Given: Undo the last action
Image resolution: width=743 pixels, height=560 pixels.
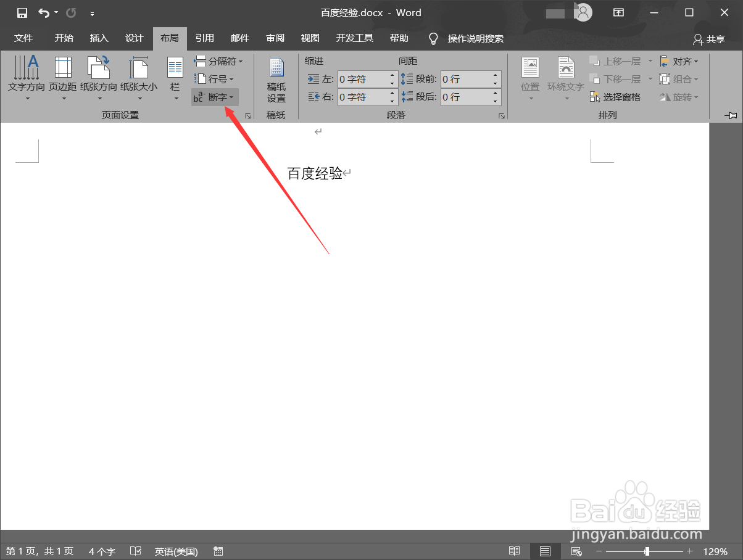Looking at the screenshot, I should pyautogui.click(x=43, y=12).
